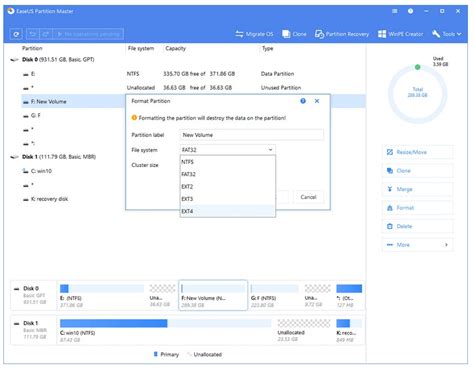Click the Merge icon
This screenshot has width=474, height=369.
click(390, 189)
